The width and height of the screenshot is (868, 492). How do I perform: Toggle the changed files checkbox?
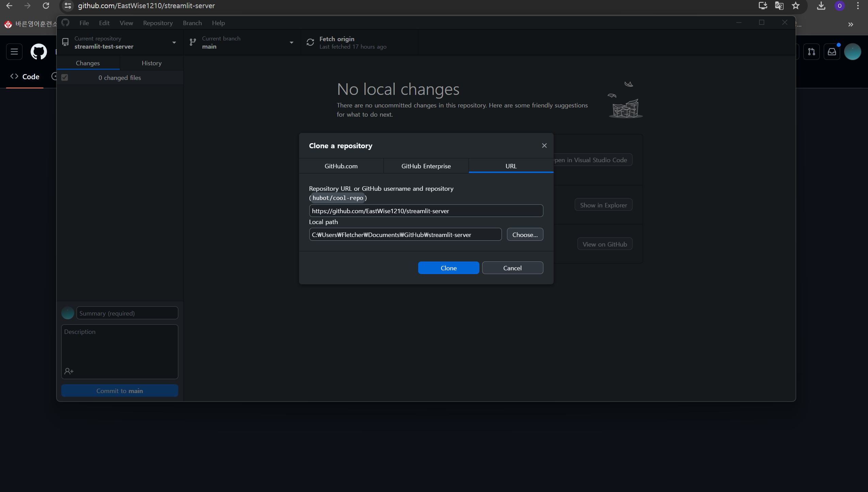[65, 78]
